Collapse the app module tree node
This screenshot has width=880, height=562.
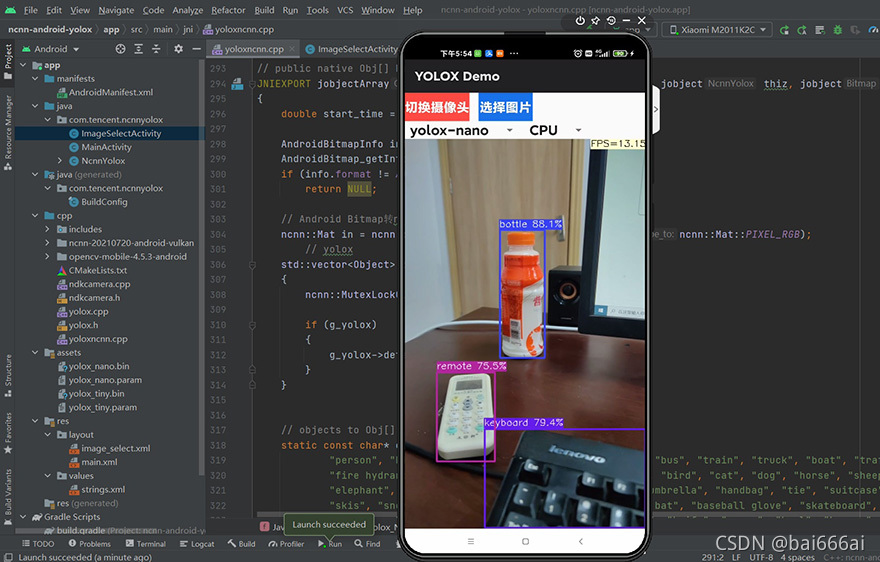23,65
